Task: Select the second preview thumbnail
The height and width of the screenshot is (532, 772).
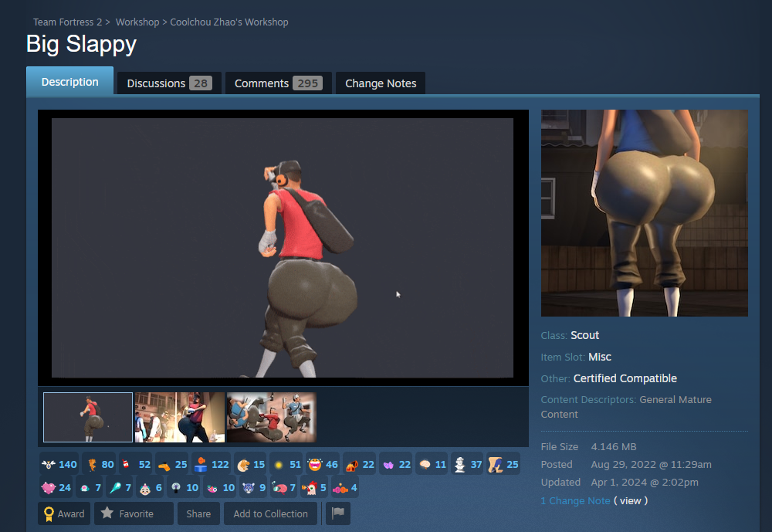Action: click(x=180, y=417)
